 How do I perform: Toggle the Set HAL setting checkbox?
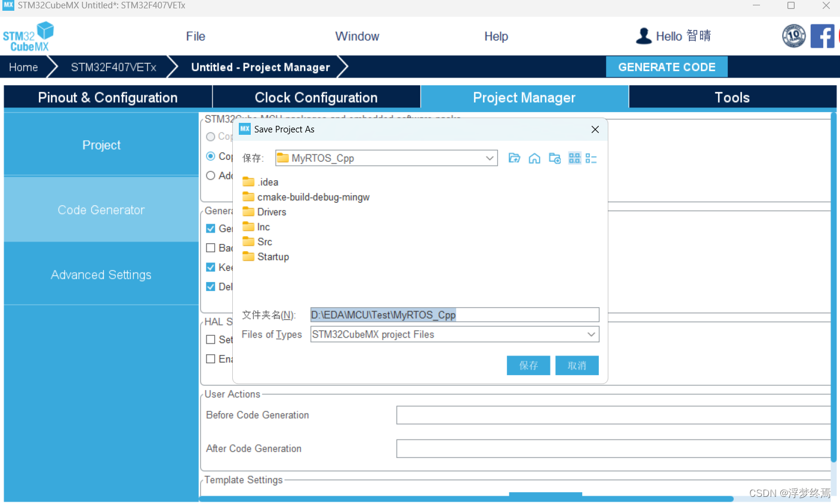[x=210, y=339]
